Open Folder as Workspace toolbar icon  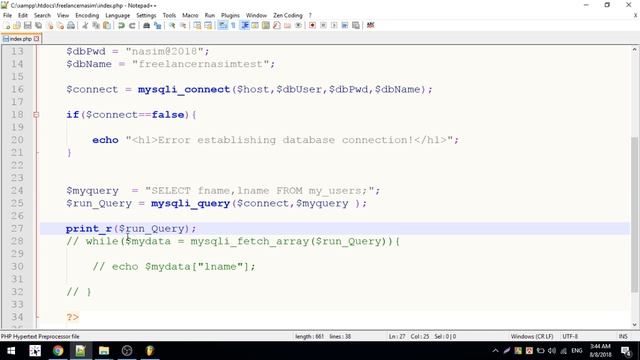(287, 25)
